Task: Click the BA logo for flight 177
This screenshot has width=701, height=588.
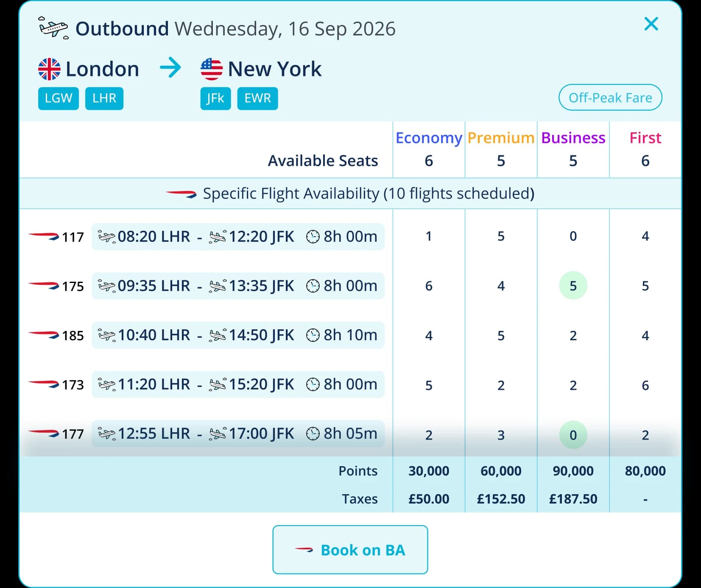Action: [44, 434]
